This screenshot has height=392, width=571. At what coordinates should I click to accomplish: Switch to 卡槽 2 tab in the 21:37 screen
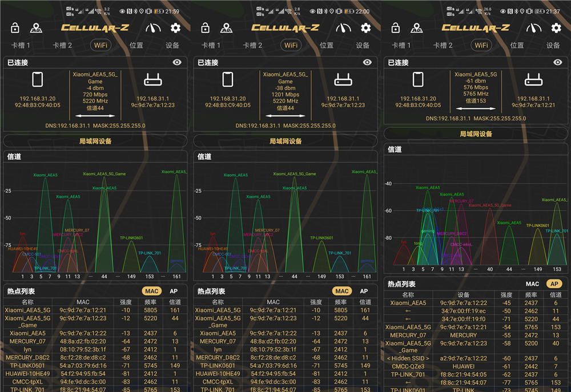pos(443,45)
